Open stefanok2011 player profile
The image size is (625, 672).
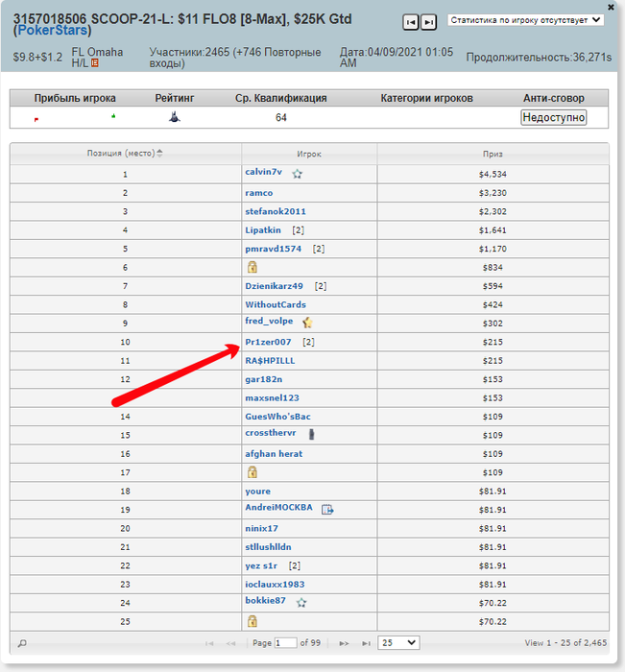(x=276, y=211)
